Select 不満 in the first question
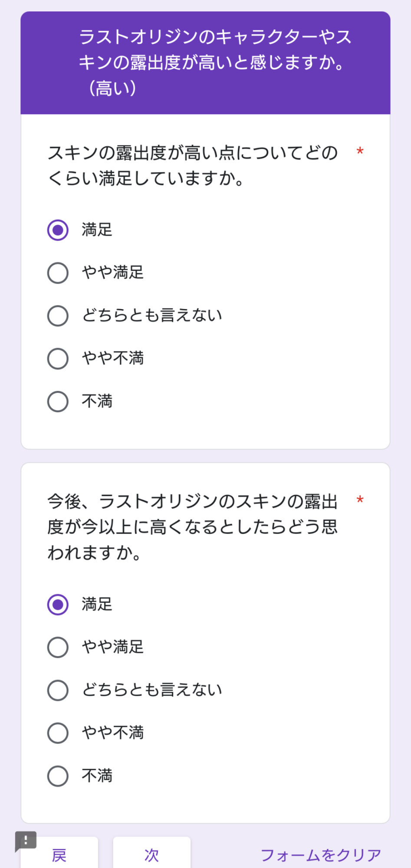 point(58,401)
